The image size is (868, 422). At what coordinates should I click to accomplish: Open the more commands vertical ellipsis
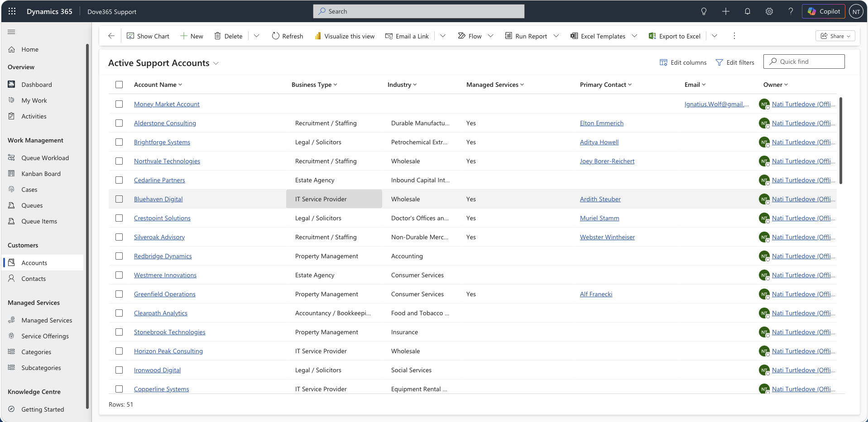(734, 36)
